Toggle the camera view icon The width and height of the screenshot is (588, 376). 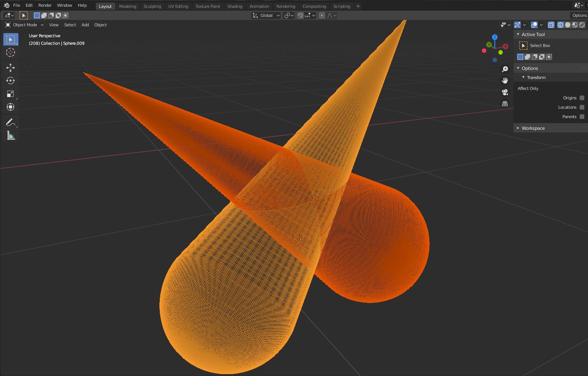(x=505, y=92)
